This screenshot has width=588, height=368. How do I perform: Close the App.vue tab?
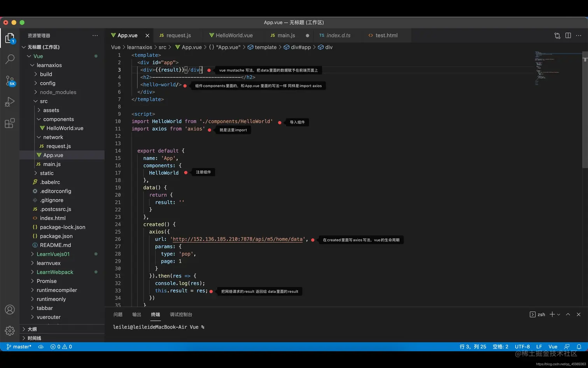[x=147, y=35]
